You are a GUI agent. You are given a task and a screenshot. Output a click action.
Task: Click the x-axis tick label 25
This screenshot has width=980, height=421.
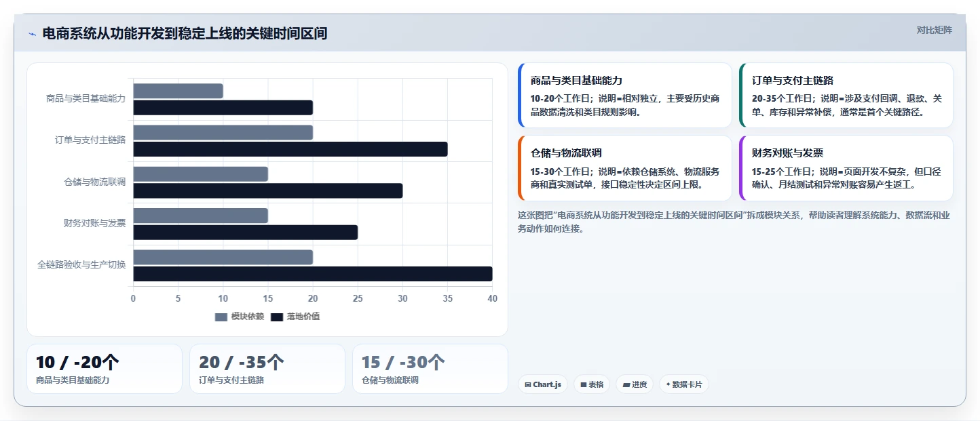358,298
